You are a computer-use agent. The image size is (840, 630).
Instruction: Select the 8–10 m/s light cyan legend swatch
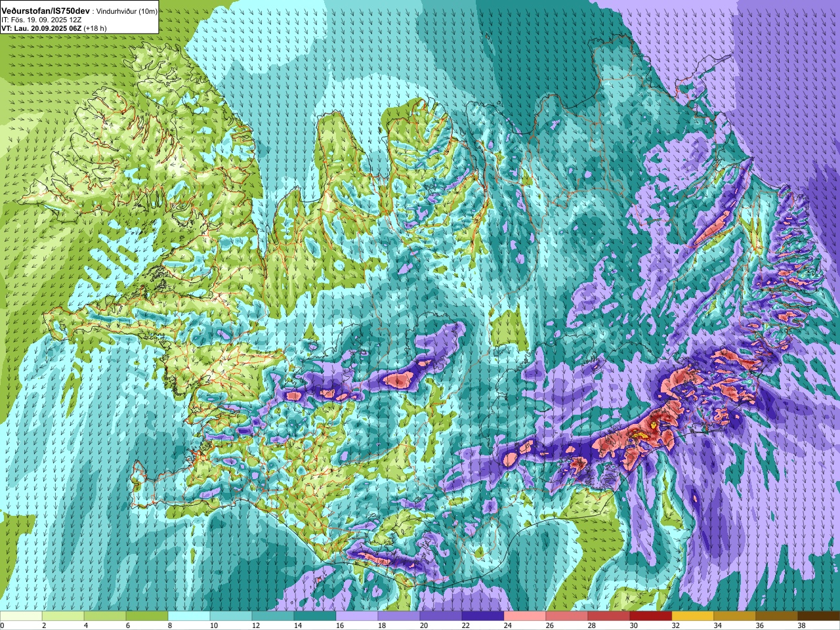click(x=189, y=616)
